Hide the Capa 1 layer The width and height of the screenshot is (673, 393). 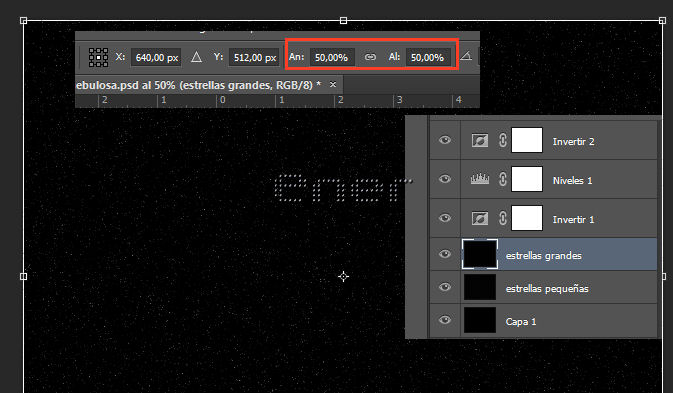point(445,320)
